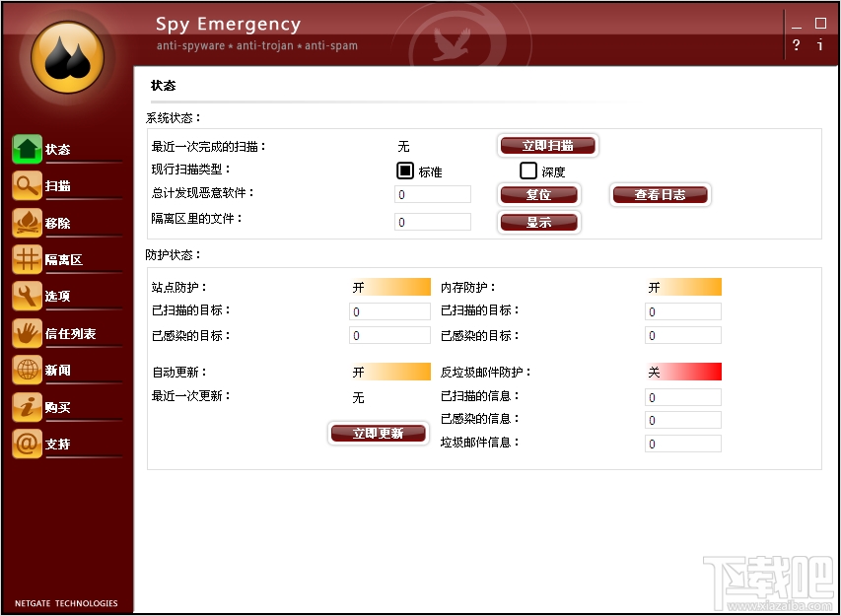Open 新闻 menu label

[x=58, y=371]
